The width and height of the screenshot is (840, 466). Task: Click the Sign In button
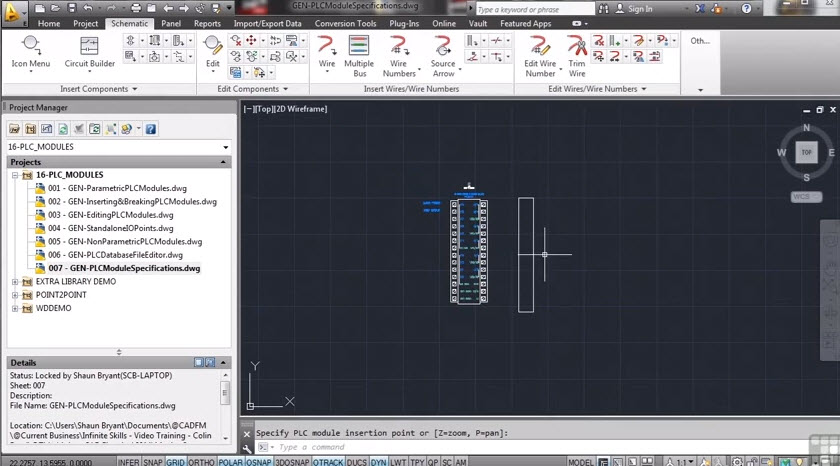coord(634,9)
